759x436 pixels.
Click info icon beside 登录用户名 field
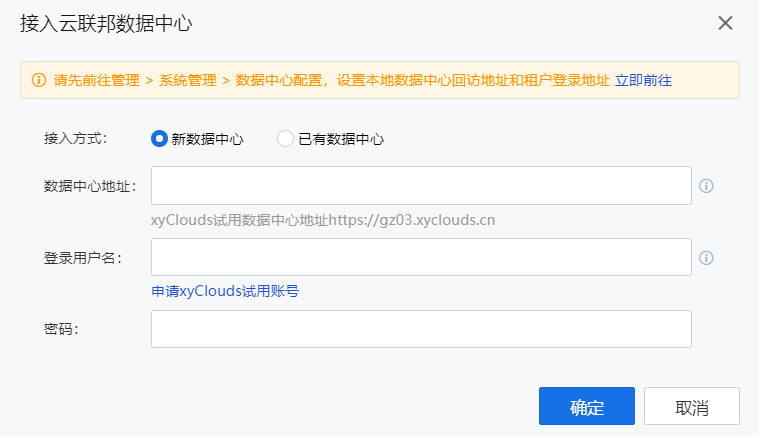tap(706, 257)
